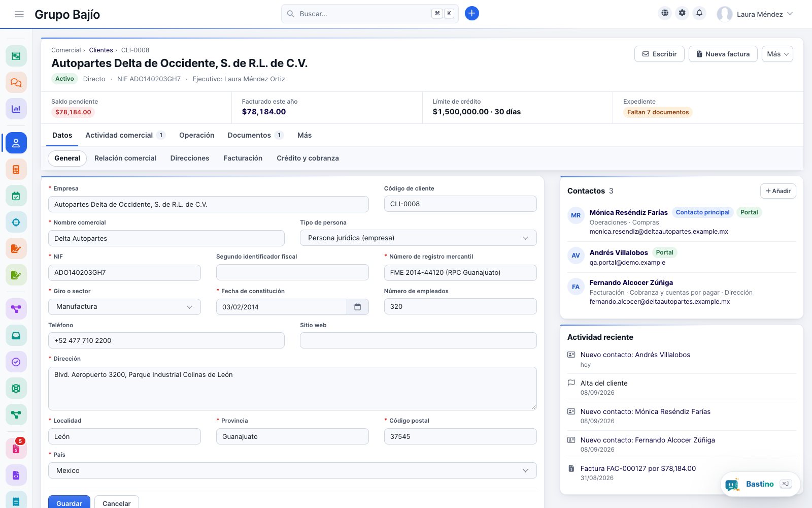Switch to the Actividad comercial tab
Image resolution: width=812 pixels, height=508 pixels.
pyautogui.click(x=125, y=135)
